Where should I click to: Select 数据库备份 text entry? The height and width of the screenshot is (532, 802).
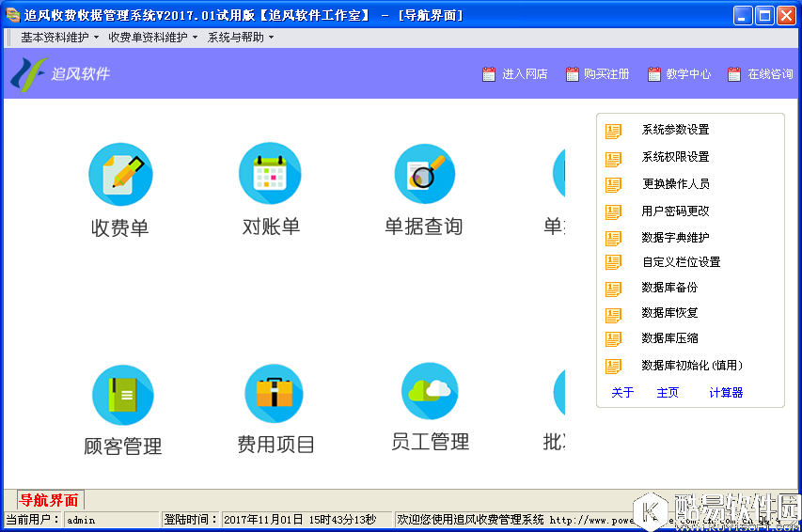pos(669,288)
